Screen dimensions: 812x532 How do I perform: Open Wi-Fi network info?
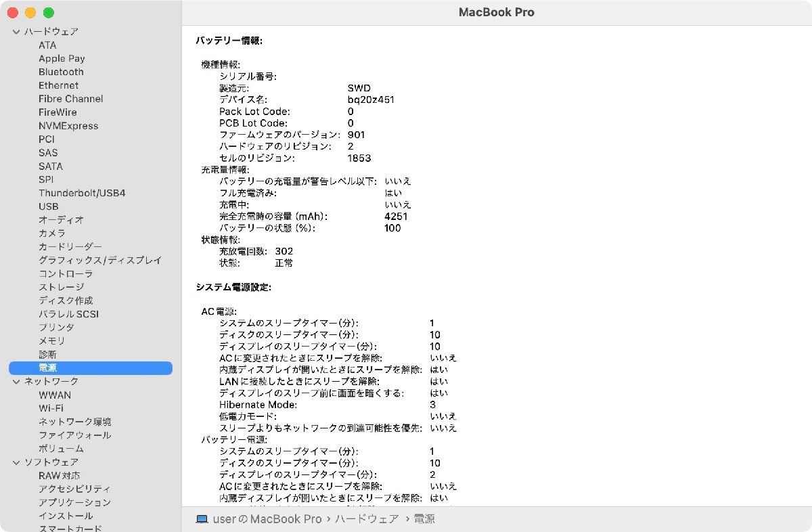(x=51, y=408)
